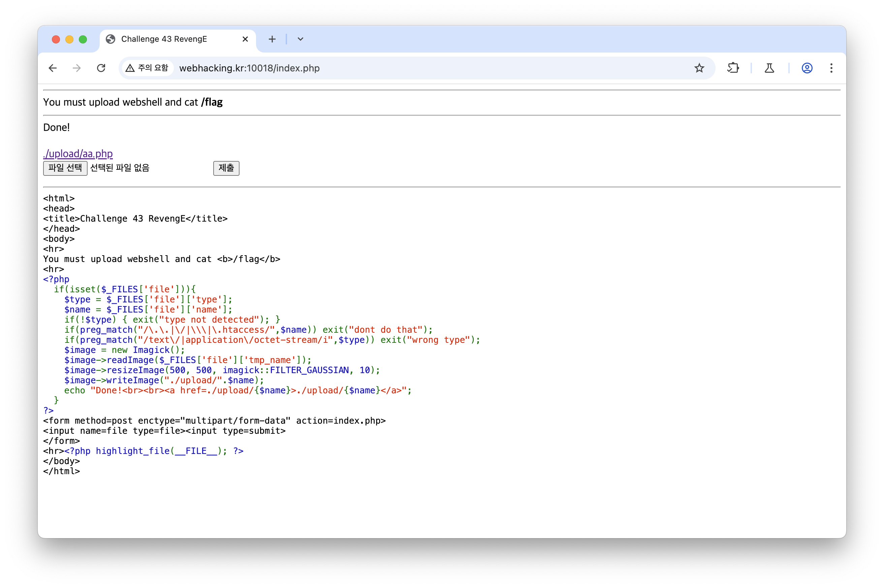
Task: Open the extensions puzzle icon
Action: tap(732, 68)
